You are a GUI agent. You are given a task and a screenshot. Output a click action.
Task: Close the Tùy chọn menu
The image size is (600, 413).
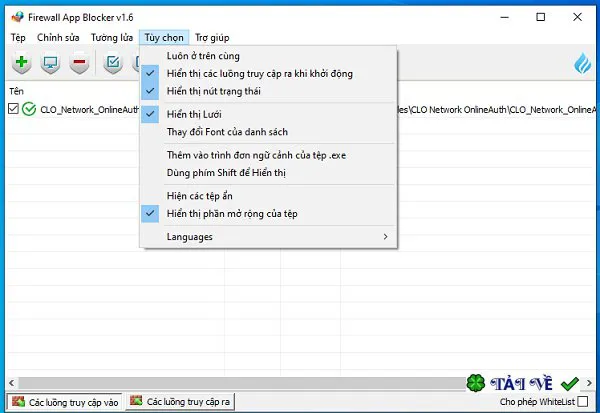[164, 38]
